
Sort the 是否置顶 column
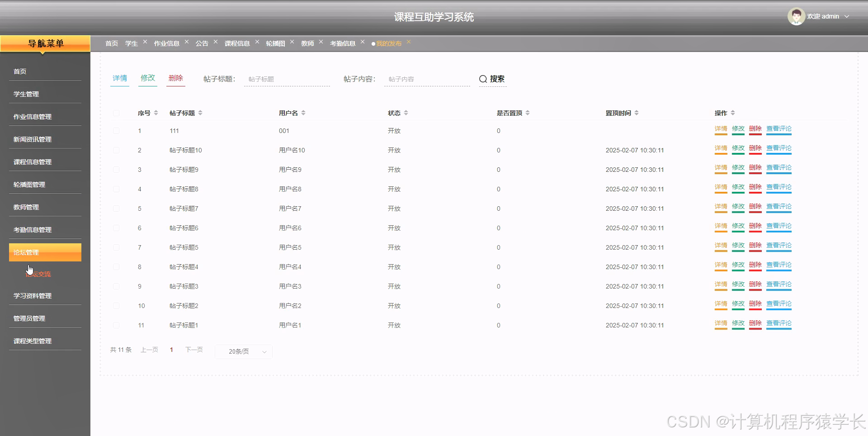coord(528,113)
